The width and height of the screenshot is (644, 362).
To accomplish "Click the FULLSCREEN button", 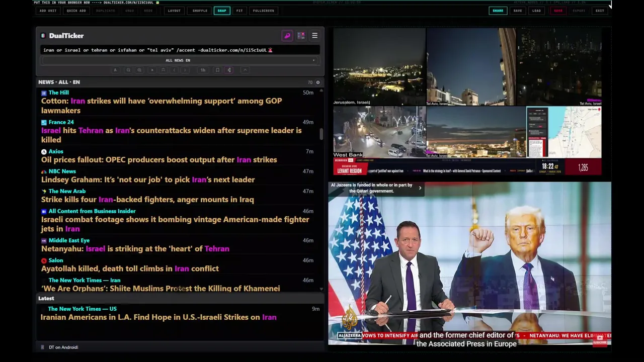I will tap(264, 11).
